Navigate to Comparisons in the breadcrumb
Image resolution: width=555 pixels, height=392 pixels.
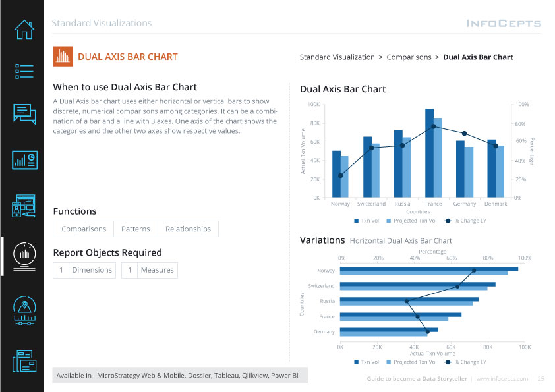tap(409, 57)
